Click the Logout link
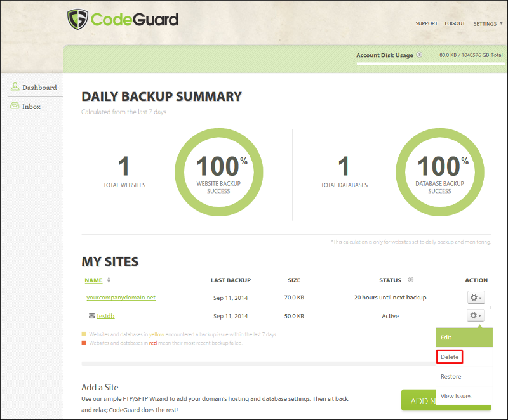The height and width of the screenshot is (420, 508). 455,23
